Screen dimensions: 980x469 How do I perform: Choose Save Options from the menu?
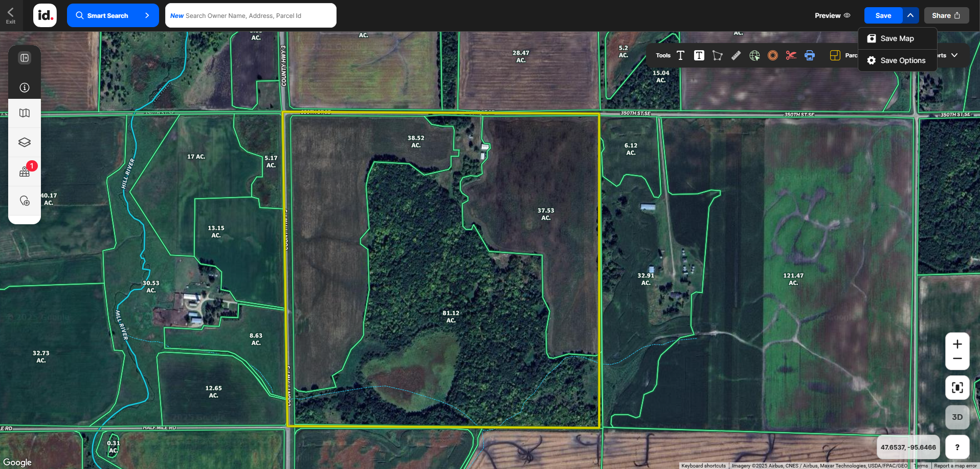(x=902, y=60)
